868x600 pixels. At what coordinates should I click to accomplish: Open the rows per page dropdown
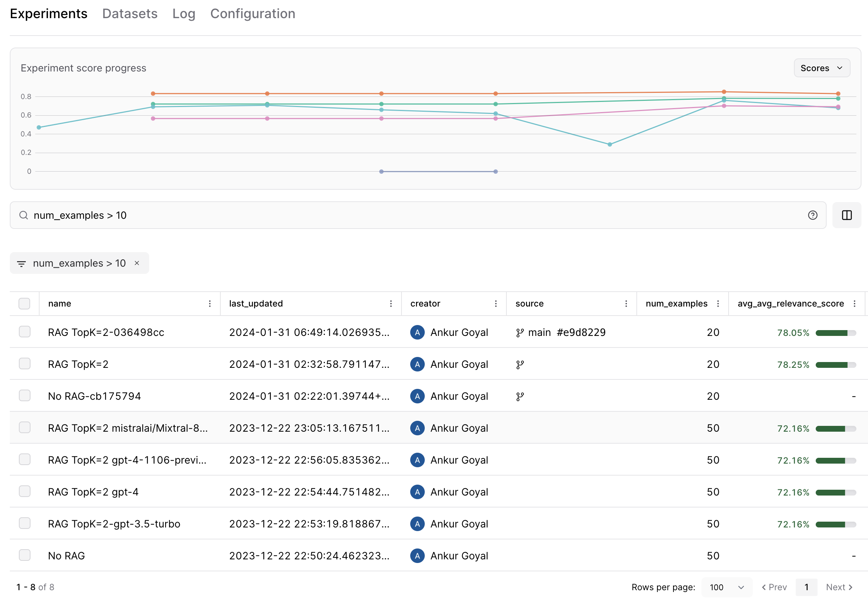pos(727,587)
